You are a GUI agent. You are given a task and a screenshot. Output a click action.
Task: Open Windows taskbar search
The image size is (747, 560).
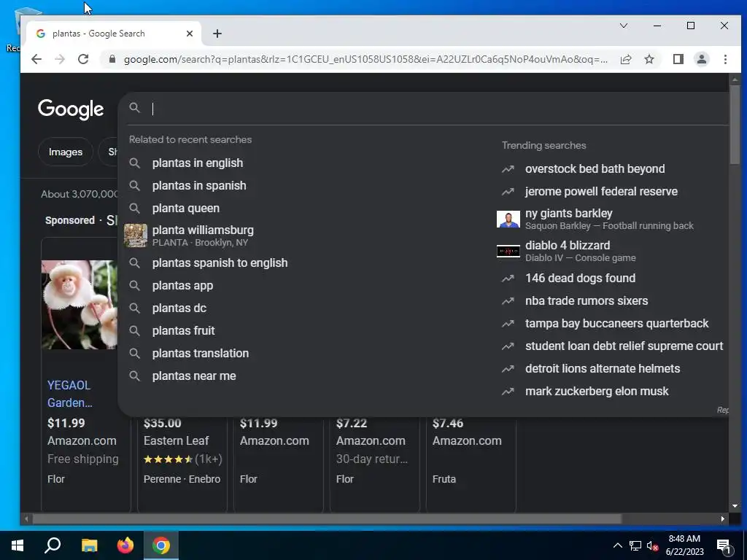[x=53, y=545]
